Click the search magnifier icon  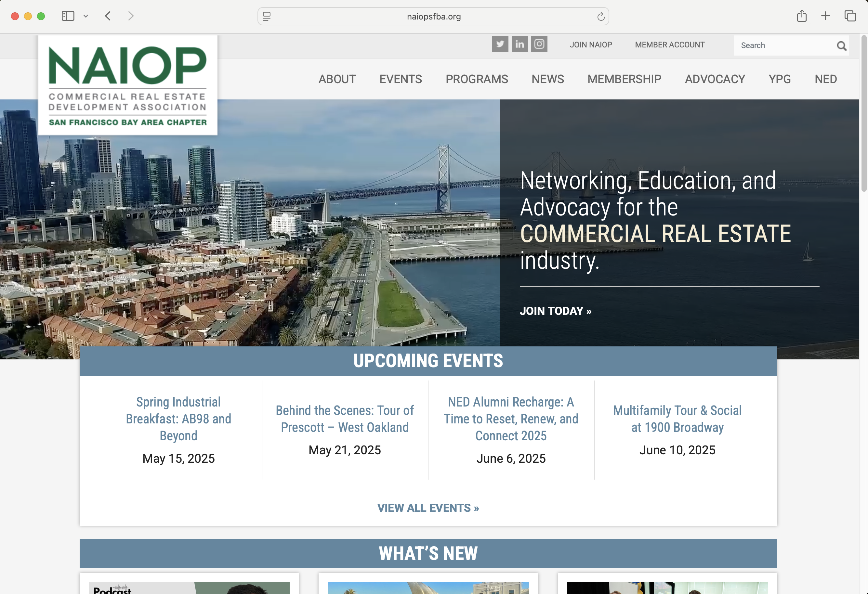[841, 45]
